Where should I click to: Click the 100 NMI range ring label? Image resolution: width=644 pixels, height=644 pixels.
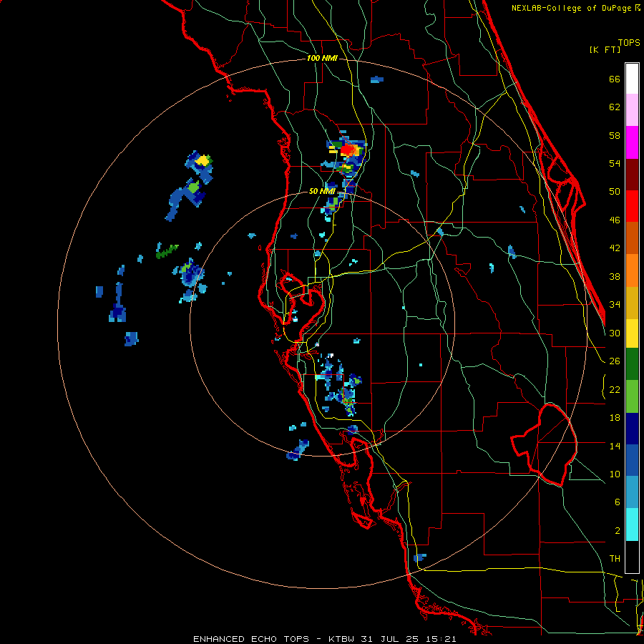[x=322, y=59]
